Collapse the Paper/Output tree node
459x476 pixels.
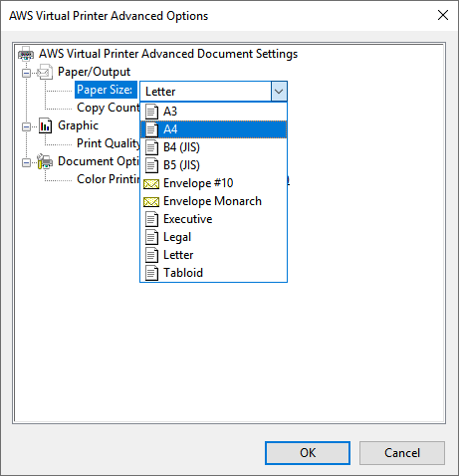coord(26,73)
